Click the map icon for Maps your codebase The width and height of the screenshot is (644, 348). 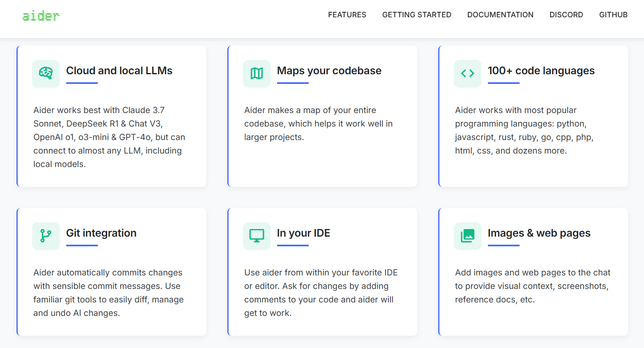coord(257,73)
